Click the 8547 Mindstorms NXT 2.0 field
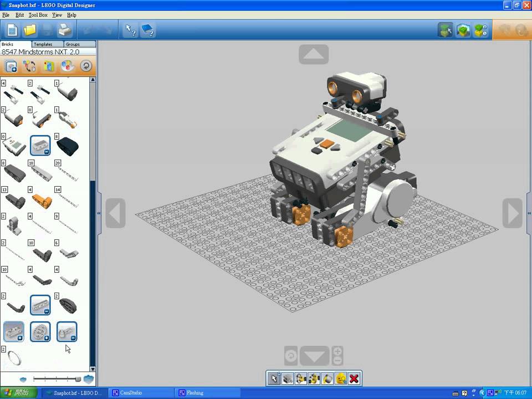Viewport: 532px width, 399px height. click(x=48, y=52)
